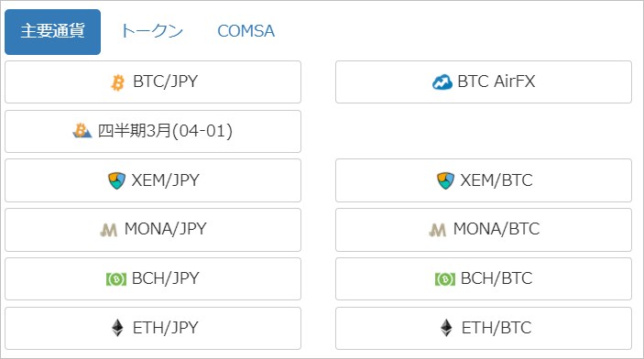Screen dimensions: 644x359
Task: Click the quarterly futures Bitcoin mountain icon
Action: 82,131
